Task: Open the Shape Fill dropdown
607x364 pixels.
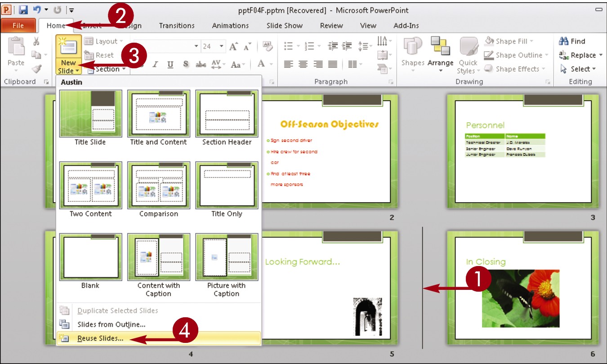Action: (509, 41)
